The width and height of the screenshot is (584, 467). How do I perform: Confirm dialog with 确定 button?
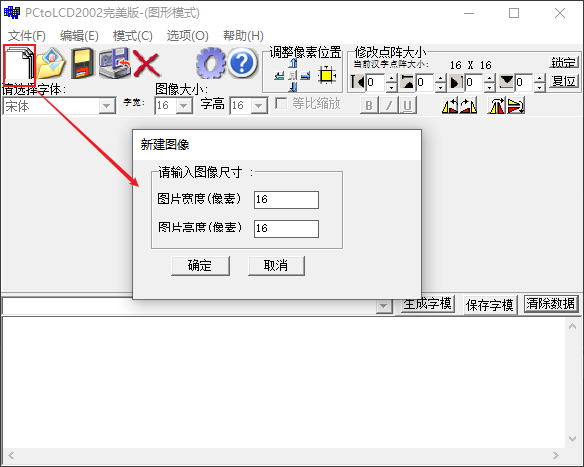pos(200,266)
